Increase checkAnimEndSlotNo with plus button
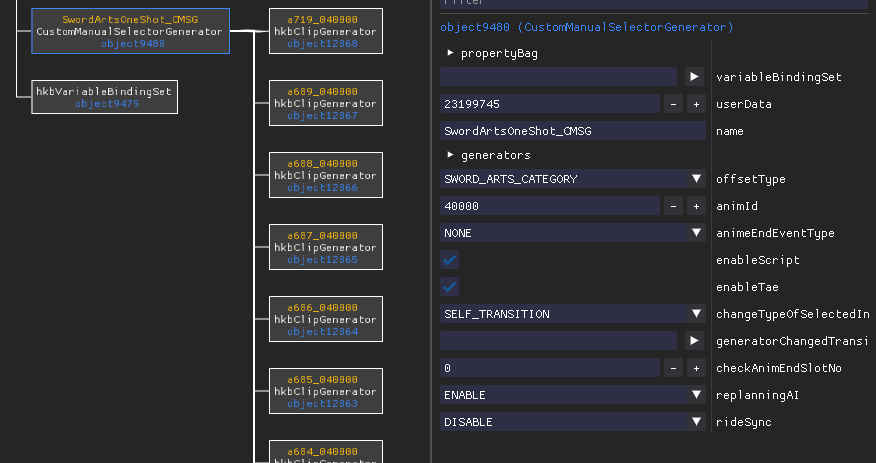This screenshot has width=876, height=463. coord(695,368)
